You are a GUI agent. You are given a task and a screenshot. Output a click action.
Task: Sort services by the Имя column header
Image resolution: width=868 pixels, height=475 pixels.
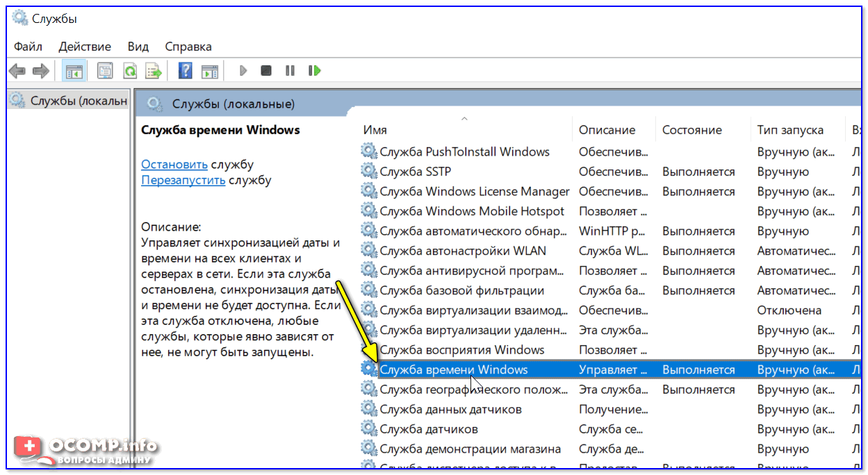tap(375, 130)
